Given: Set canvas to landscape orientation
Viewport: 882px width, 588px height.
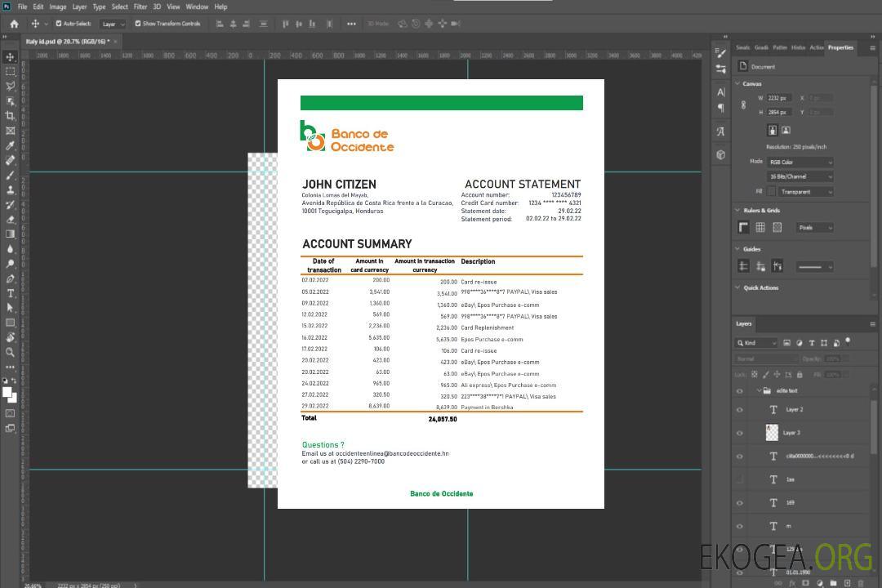Looking at the screenshot, I should click(x=786, y=130).
